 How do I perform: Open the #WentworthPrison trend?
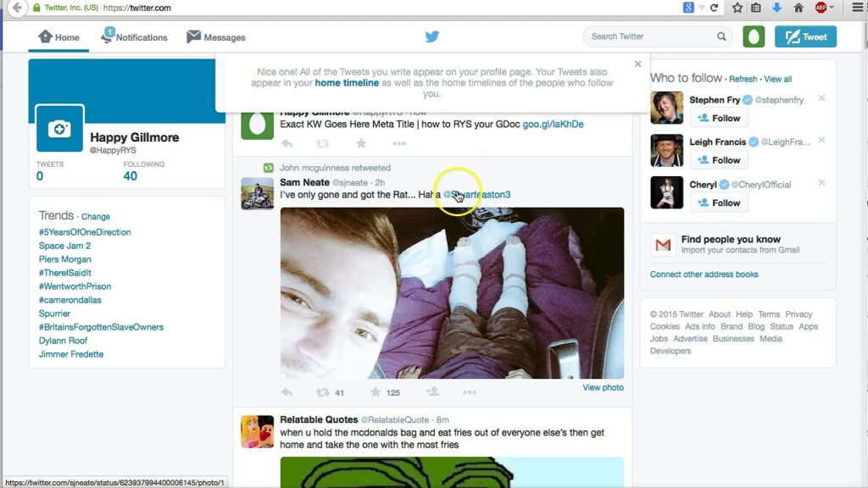pyautogui.click(x=75, y=286)
